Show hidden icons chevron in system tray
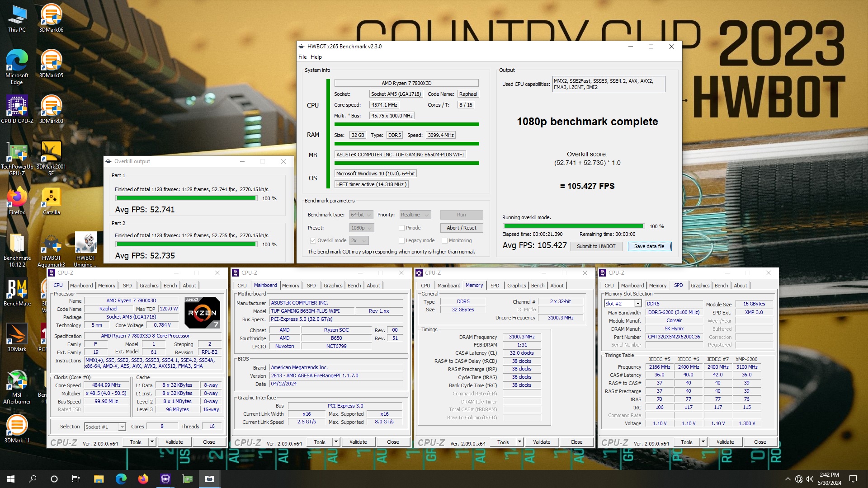Image resolution: width=868 pixels, height=488 pixels. [788, 479]
